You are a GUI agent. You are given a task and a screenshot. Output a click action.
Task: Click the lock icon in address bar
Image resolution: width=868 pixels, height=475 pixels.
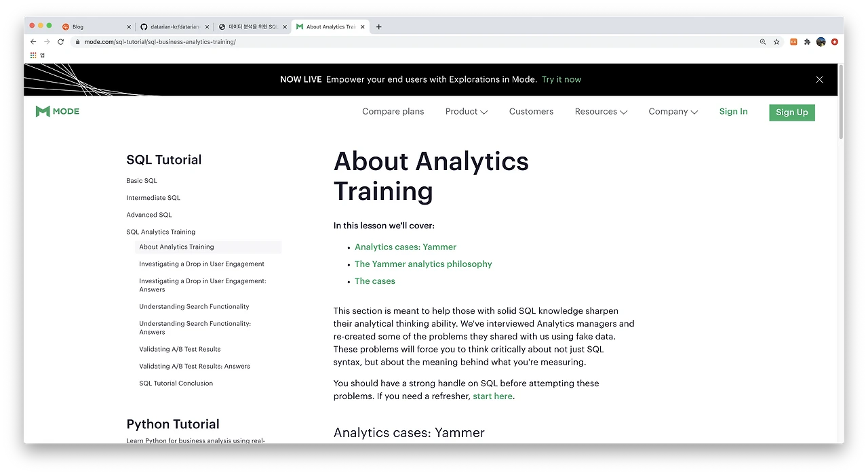[77, 42]
